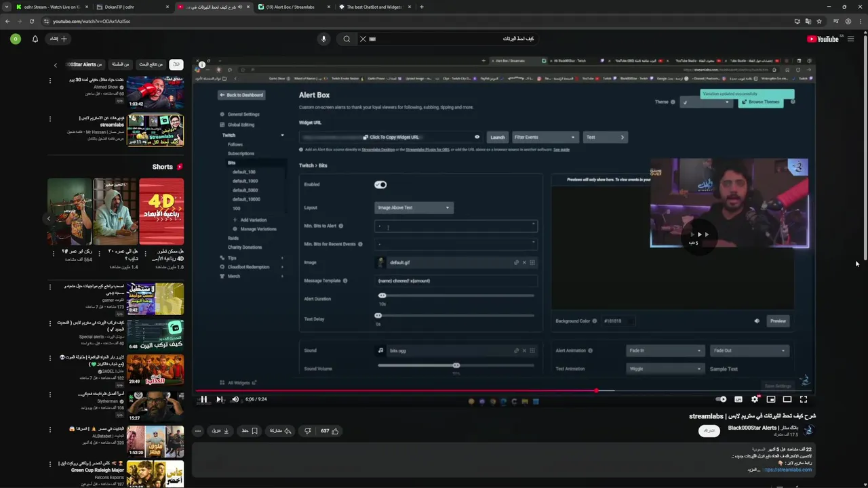
Task: Open the streamlabs.com description link
Action: pyautogui.click(x=787, y=470)
